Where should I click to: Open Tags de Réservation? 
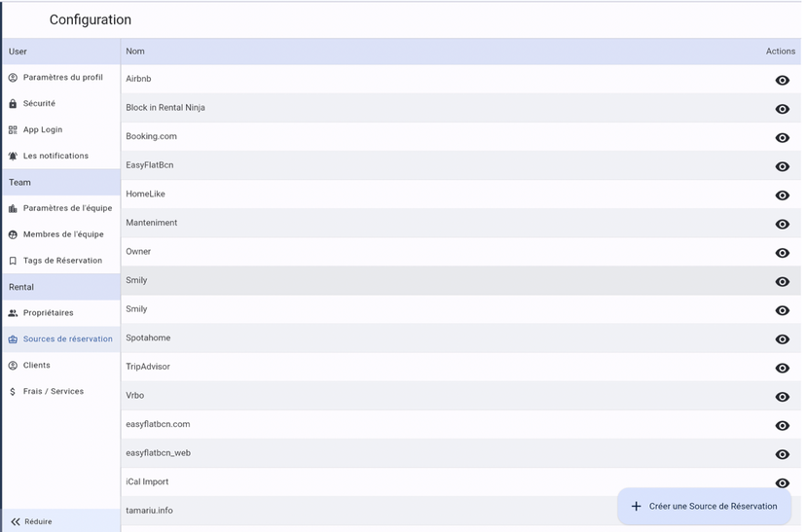point(61,261)
